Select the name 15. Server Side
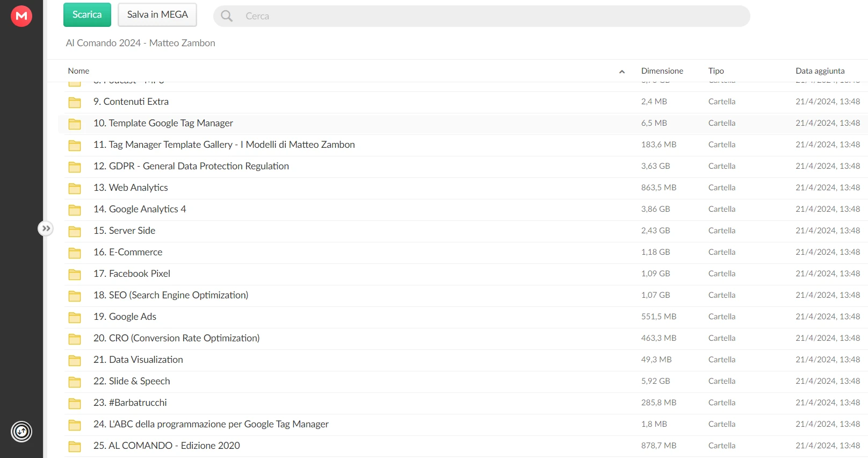 (x=124, y=231)
